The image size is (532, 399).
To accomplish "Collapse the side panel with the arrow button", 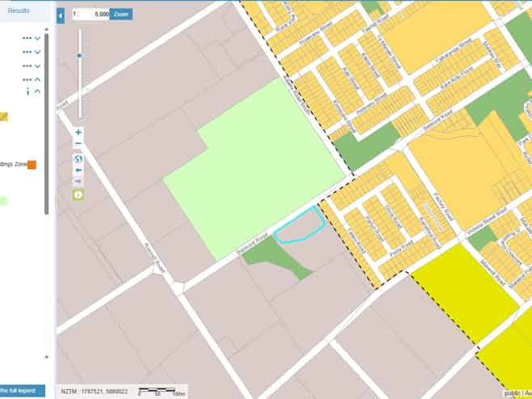I will pos(61,16).
